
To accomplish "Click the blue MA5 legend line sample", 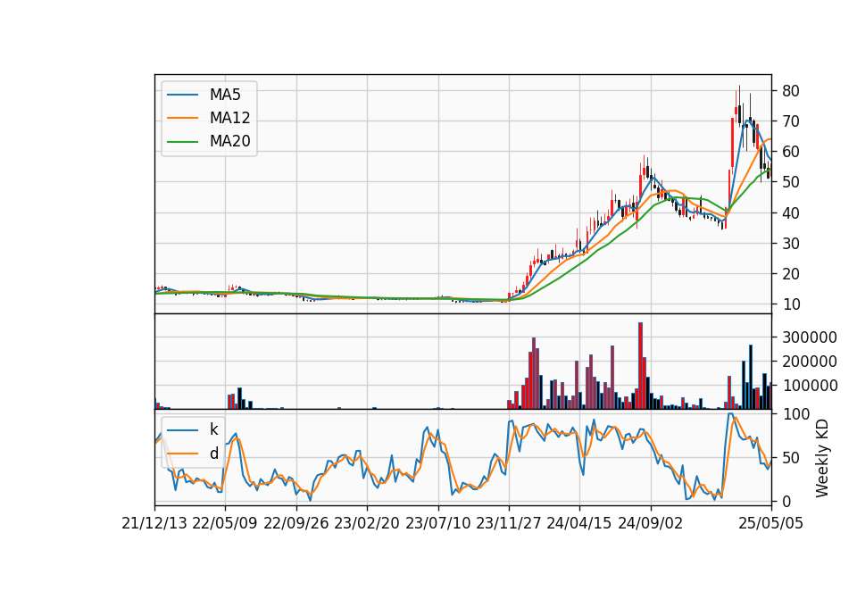I will pyautogui.click(x=182, y=96).
